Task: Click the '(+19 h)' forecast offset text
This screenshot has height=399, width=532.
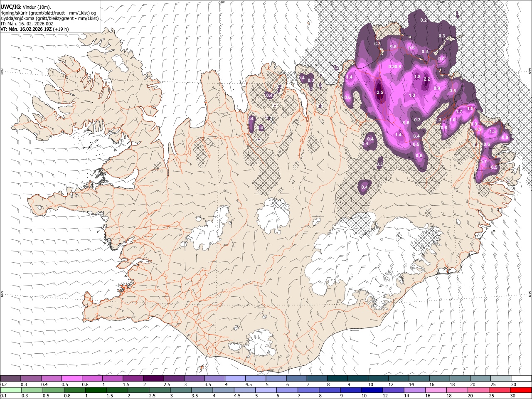Action: pyautogui.click(x=61, y=29)
